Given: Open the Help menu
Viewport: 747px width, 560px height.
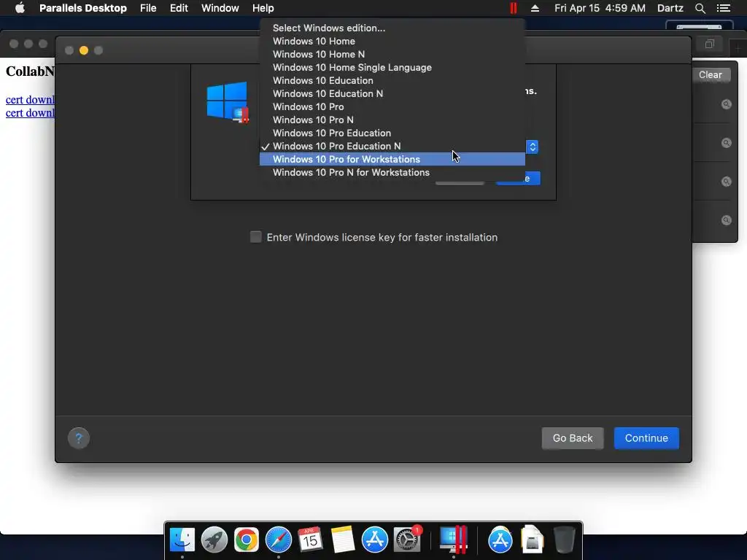Looking at the screenshot, I should pyautogui.click(x=263, y=8).
